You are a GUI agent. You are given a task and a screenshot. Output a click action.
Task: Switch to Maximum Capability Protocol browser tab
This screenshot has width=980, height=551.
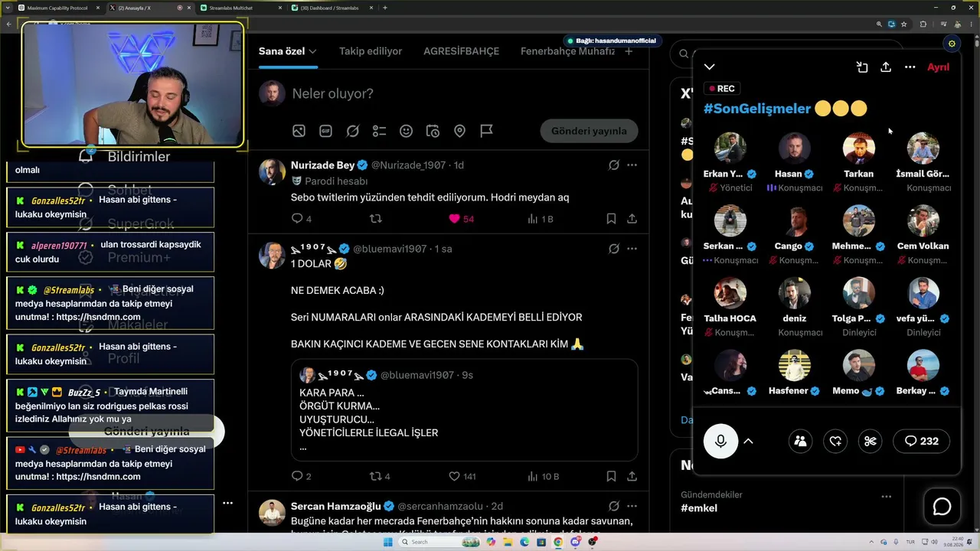(x=57, y=8)
